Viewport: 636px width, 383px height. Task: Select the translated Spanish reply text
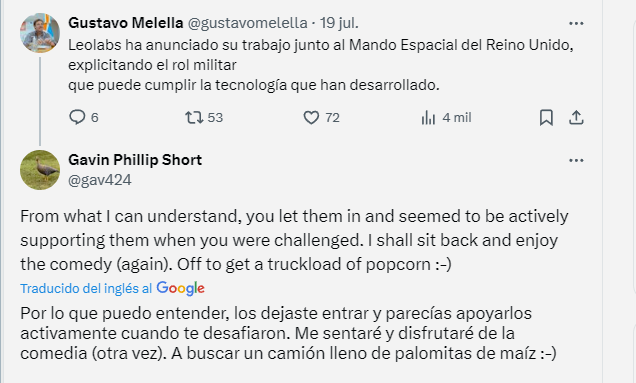288,333
